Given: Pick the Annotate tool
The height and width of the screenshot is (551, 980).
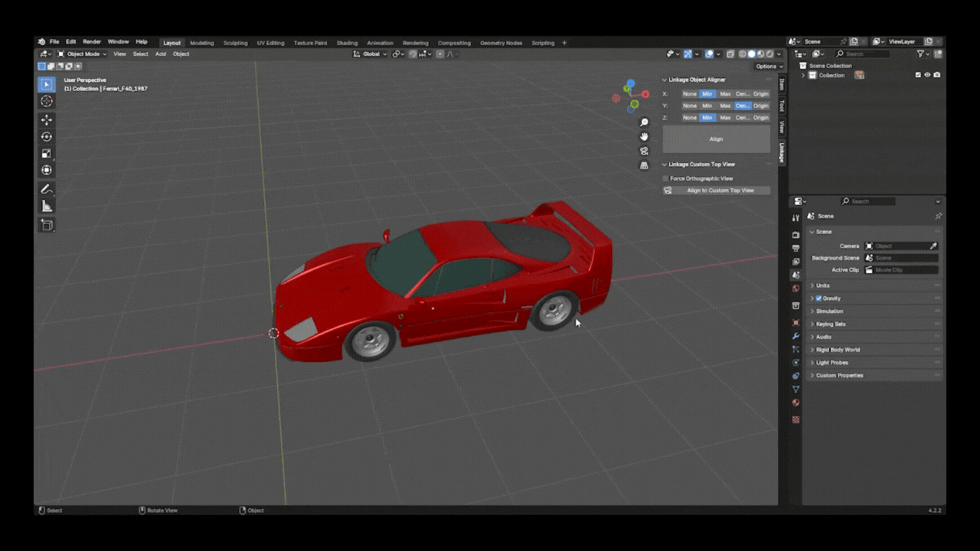Looking at the screenshot, I should tap(47, 189).
